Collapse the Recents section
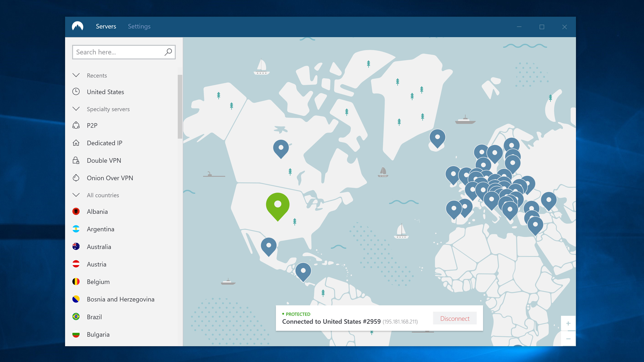Screen dimensions: 644x362 tap(76, 75)
